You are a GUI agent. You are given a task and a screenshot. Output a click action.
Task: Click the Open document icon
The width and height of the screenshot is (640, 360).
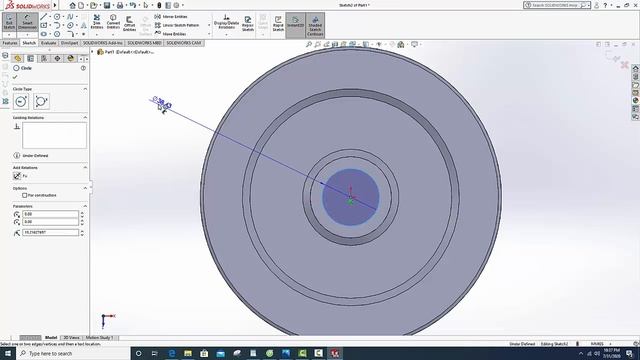click(93, 5)
